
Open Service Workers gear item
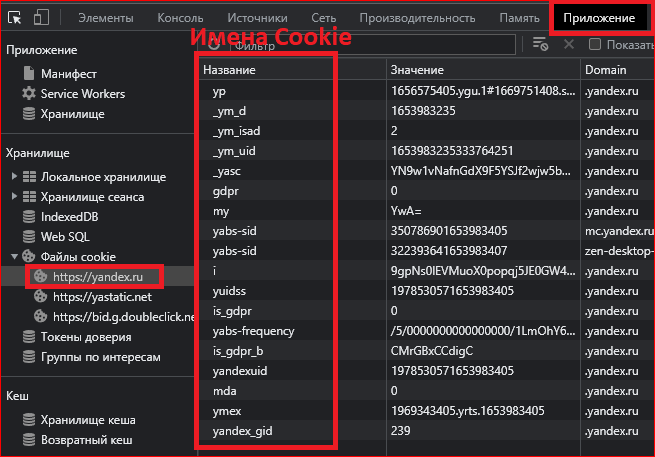pos(82,94)
